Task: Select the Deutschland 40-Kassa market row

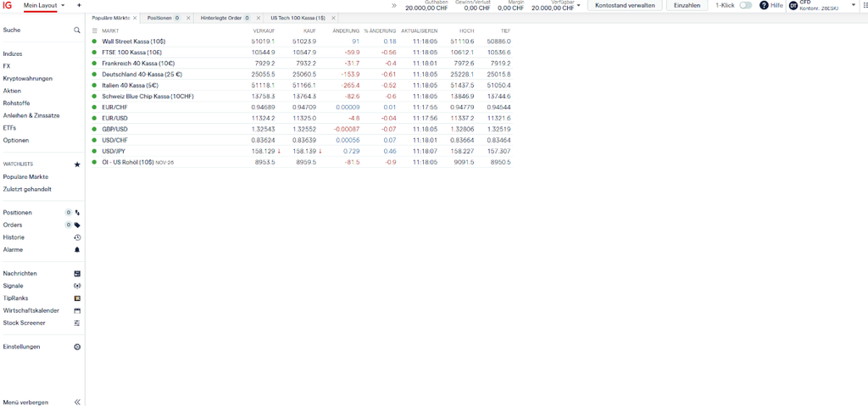Action: coord(302,75)
